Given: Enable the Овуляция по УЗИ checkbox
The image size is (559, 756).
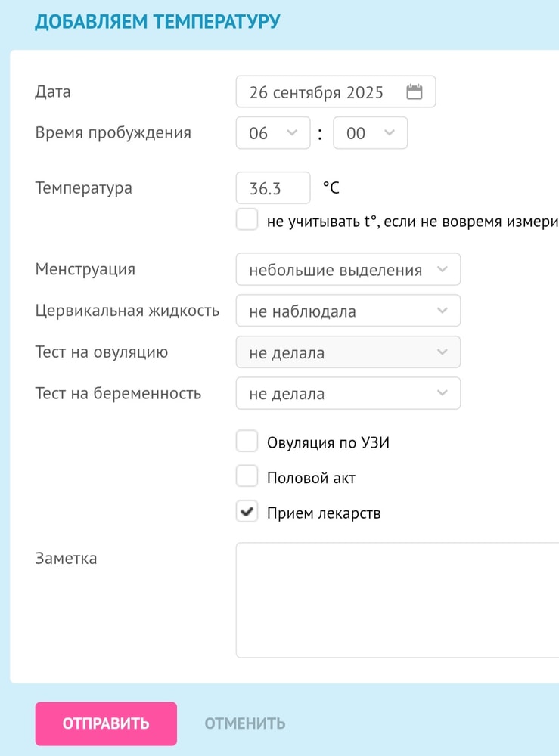Looking at the screenshot, I should click(x=247, y=442).
